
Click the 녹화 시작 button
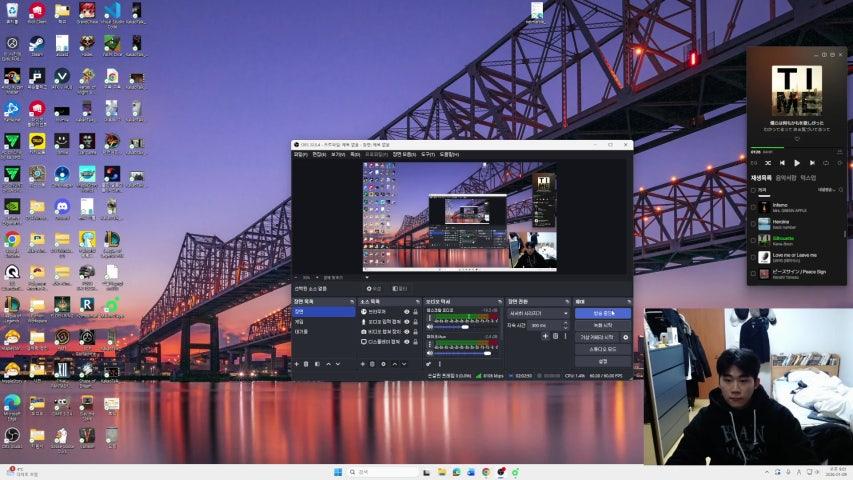602,325
